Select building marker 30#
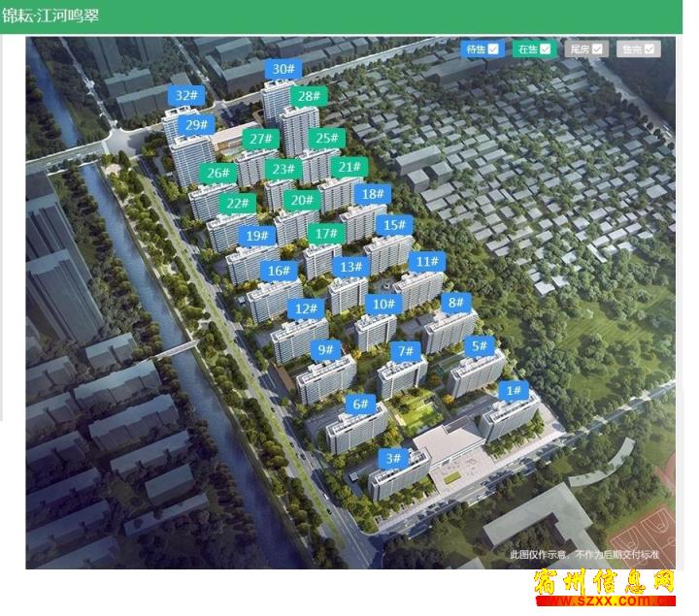 [283, 69]
